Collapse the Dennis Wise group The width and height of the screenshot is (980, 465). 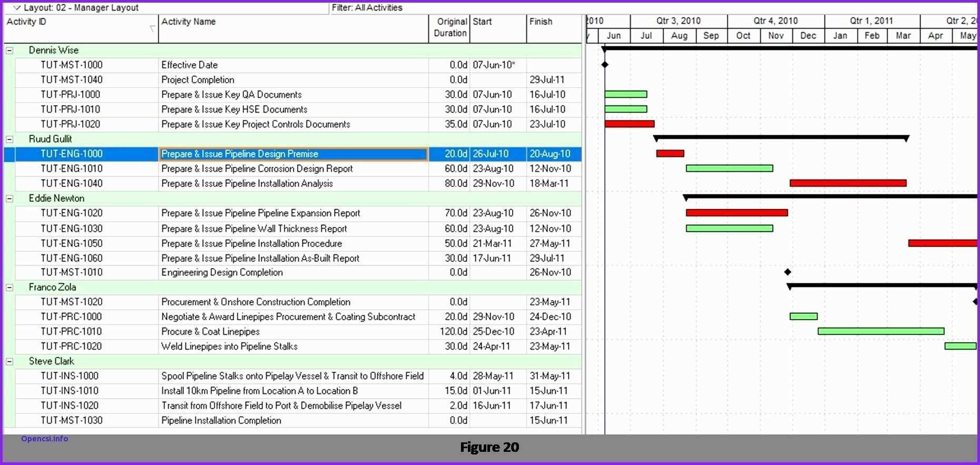click(x=9, y=51)
